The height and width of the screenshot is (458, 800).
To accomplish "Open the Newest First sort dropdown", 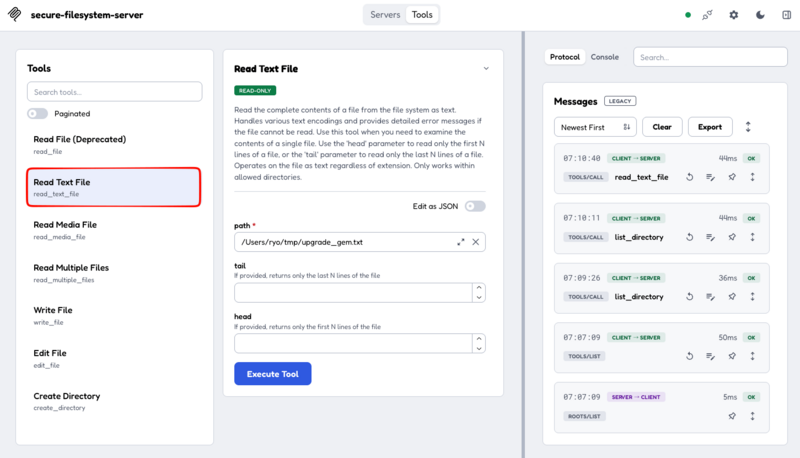I will point(595,127).
